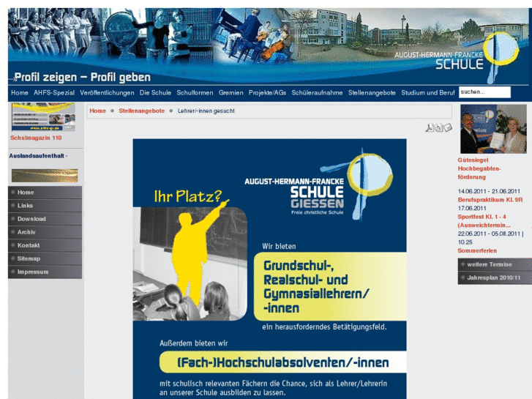Select Links in the left sidebar
This screenshot has height=399, width=532.
click(45, 206)
